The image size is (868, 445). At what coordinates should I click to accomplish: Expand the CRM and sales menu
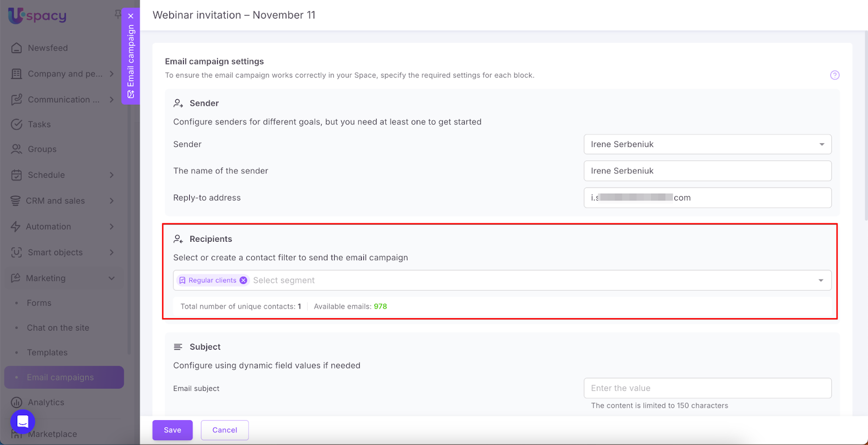pos(112,201)
